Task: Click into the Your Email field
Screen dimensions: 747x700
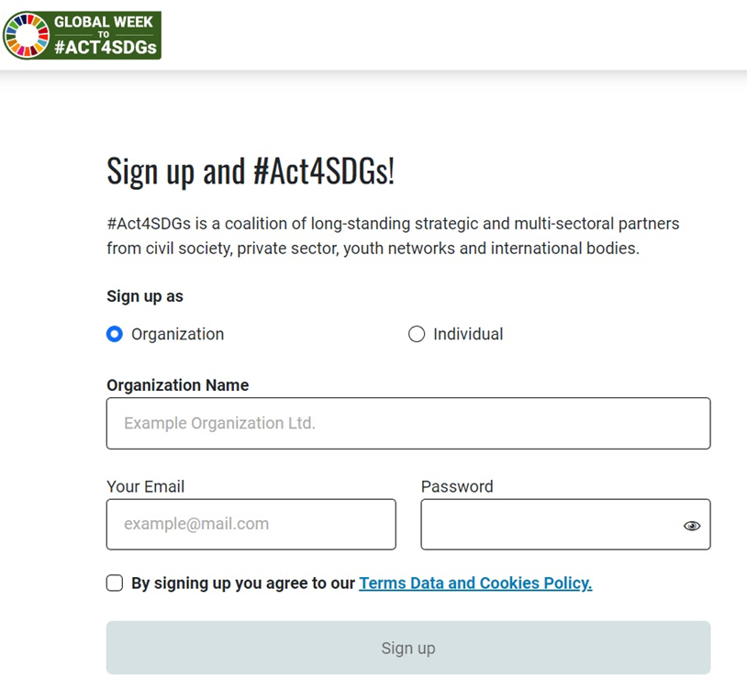Action: tap(251, 525)
